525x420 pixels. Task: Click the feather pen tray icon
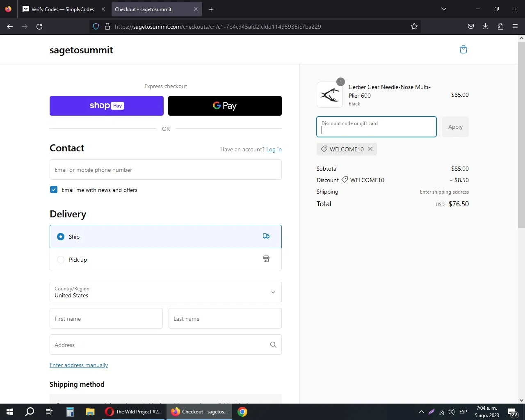(x=431, y=412)
